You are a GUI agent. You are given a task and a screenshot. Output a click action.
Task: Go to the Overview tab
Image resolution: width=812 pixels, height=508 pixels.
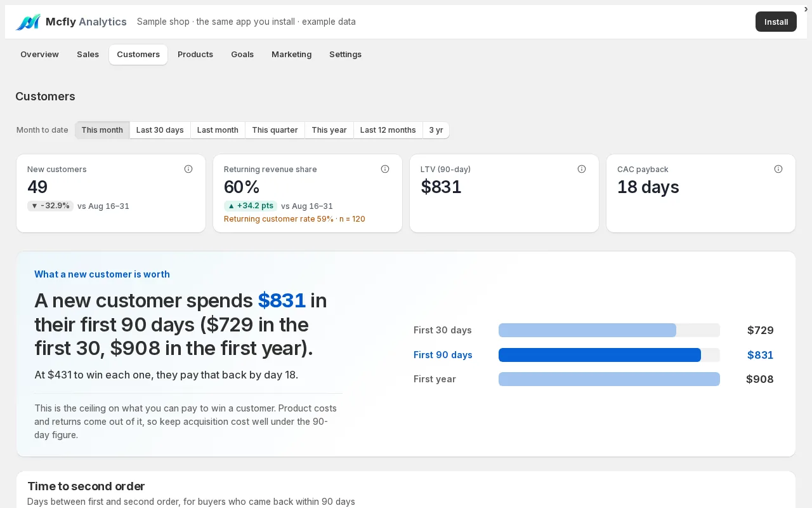pos(39,55)
